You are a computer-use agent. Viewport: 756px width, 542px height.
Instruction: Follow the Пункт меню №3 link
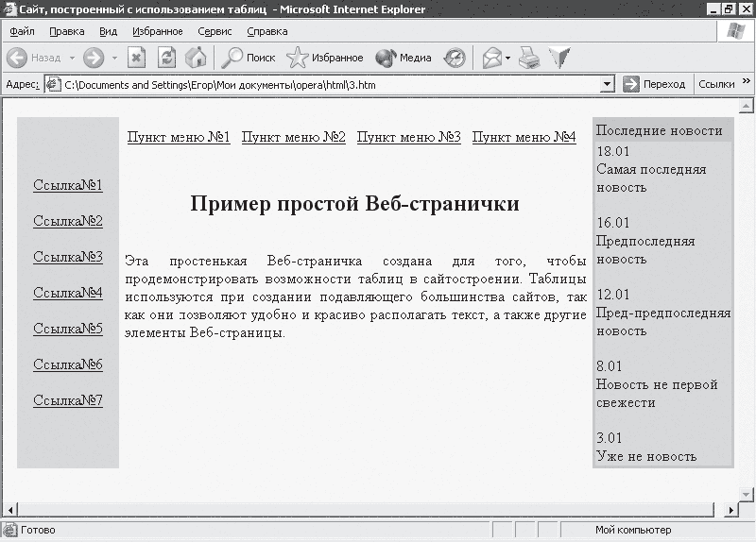(x=408, y=137)
